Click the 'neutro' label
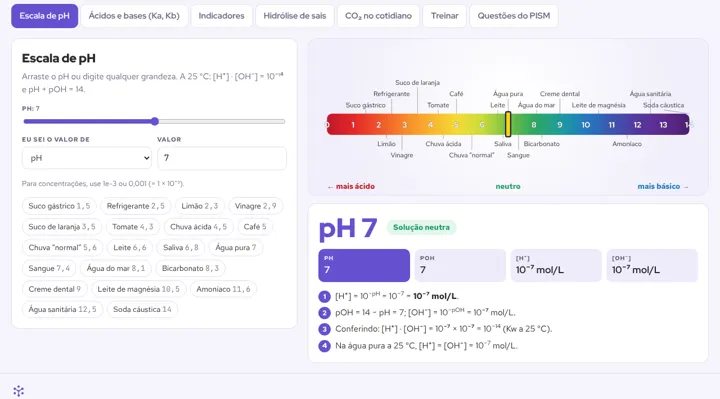 click(508, 186)
